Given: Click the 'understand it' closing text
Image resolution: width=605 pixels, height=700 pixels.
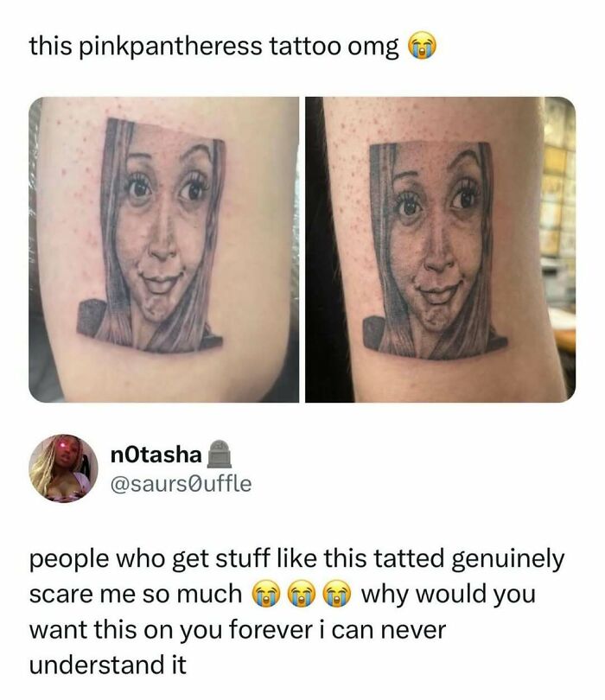Looking at the screenshot, I should 107,665.
